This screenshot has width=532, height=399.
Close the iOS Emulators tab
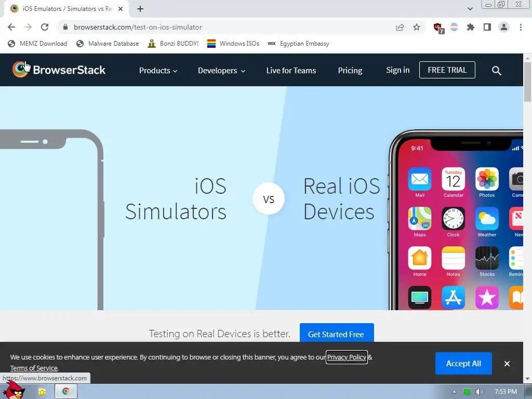tap(121, 9)
